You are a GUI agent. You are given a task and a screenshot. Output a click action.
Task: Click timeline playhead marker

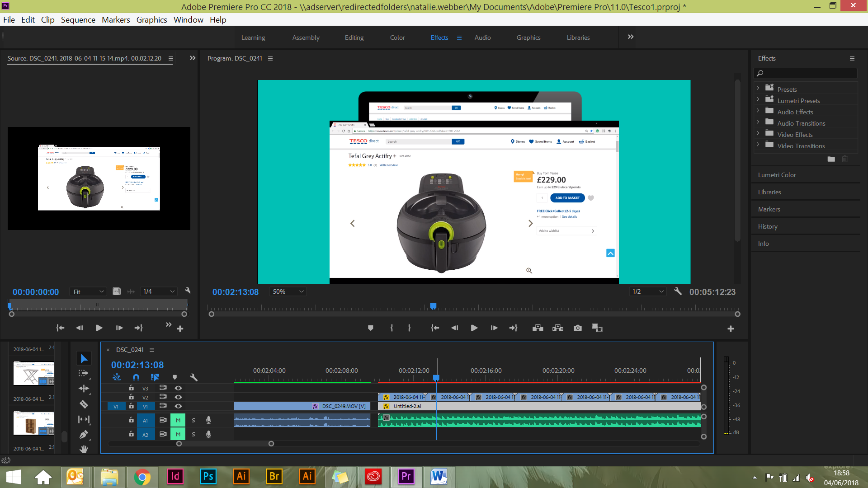(x=436, y=378)
